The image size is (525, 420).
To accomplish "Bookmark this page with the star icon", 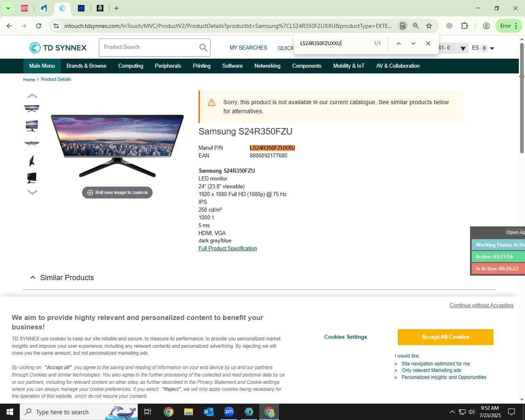I will tap(429, 26).
